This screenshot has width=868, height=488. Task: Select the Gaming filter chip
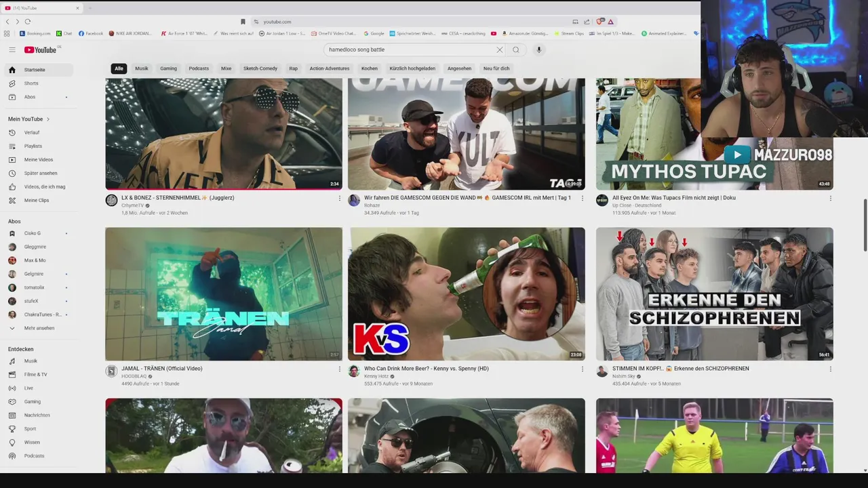coord(168,68)
